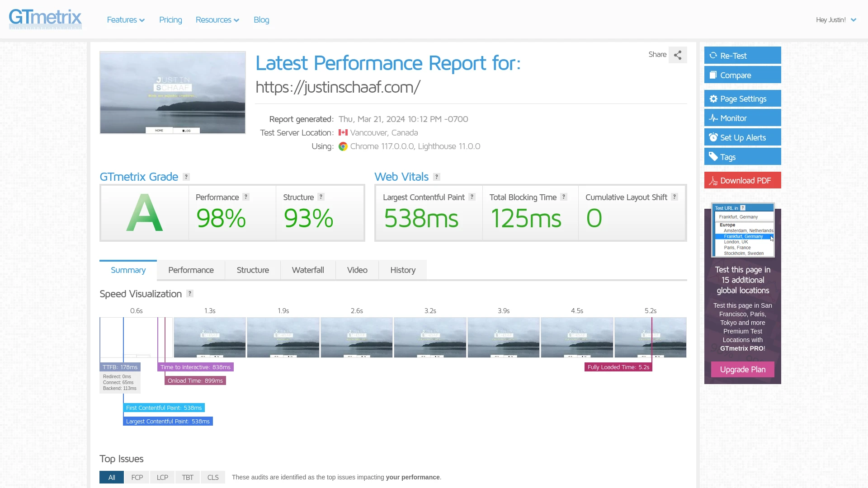Switch to the Performance tab
The image size is (868, 488).
[191, 270]
